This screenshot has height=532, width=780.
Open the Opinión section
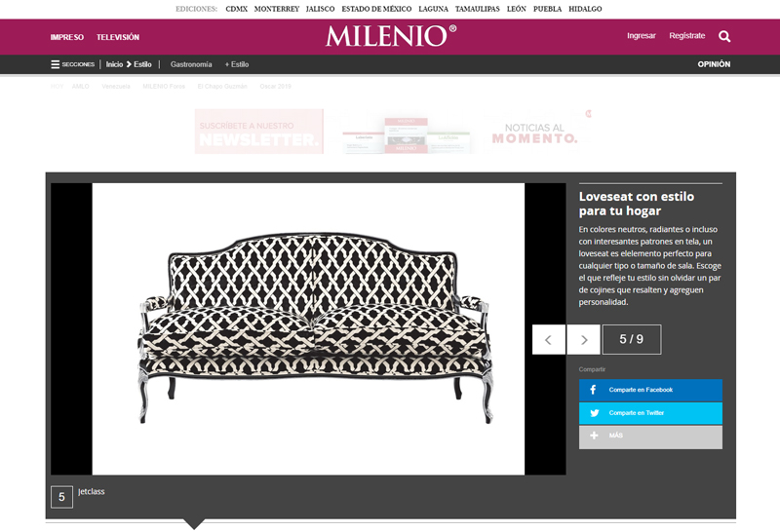(x=714, y=64)
